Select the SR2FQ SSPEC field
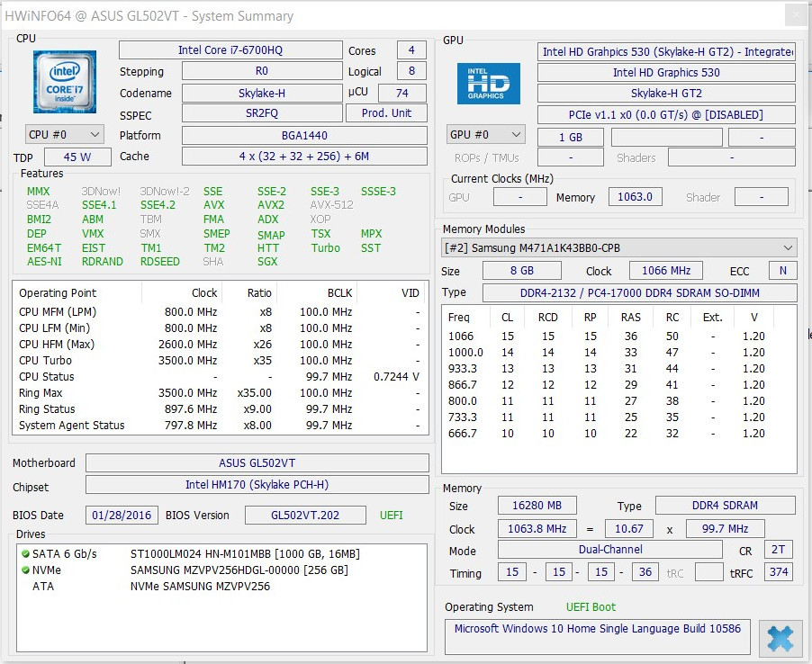The height and width of the screenshot is (664, 812). (262, 113)
